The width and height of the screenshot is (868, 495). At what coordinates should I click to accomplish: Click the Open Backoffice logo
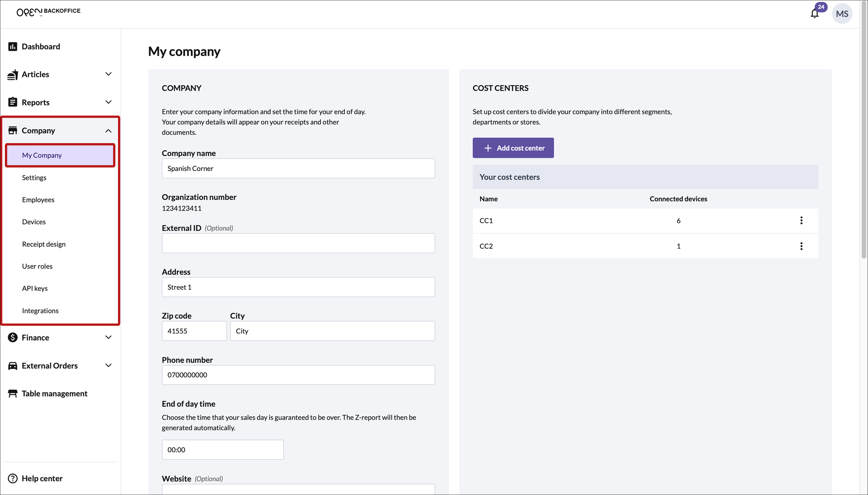point(48,12)
